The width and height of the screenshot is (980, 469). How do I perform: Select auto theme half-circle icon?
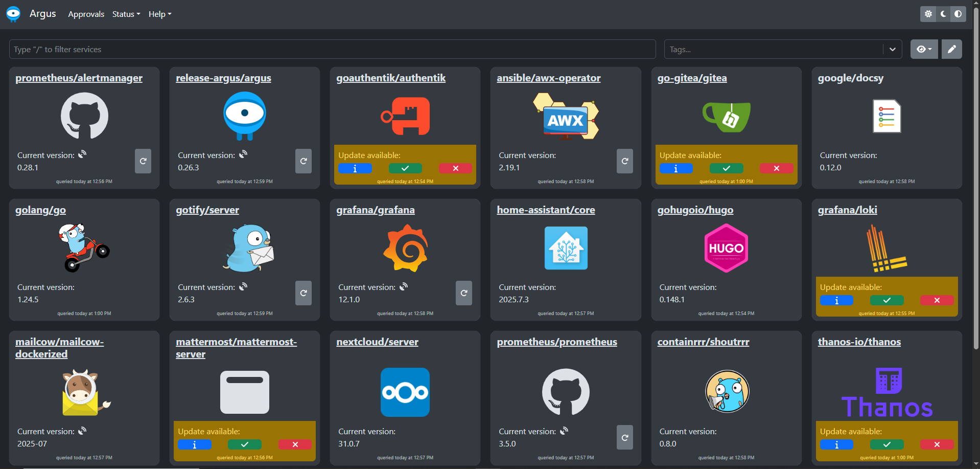click(x=958, y=14)
